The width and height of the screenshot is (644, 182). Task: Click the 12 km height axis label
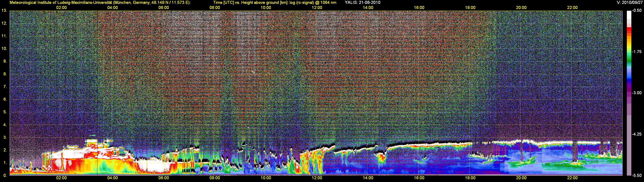click(4, 23)
